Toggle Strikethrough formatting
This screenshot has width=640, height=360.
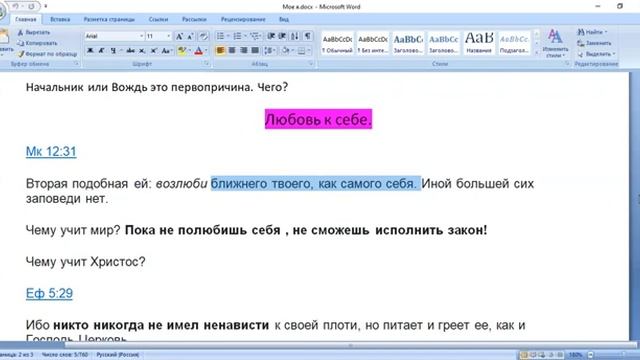pyautogui.click(x=130, y=51)
